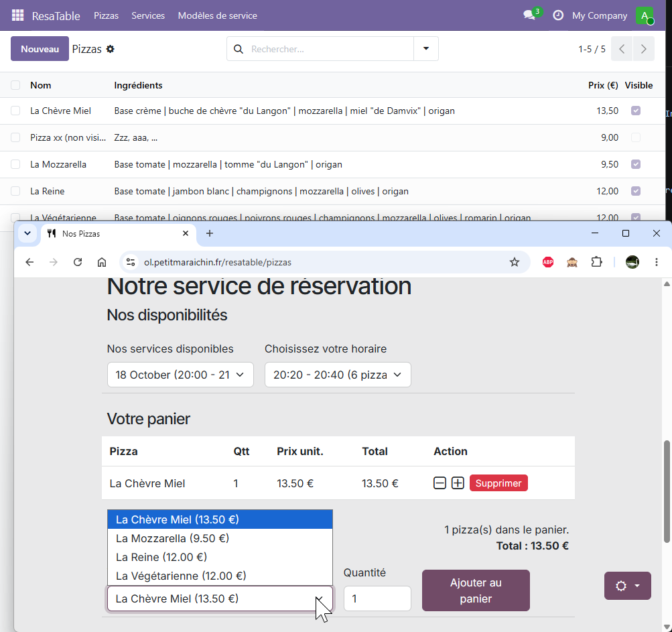Image resolution: width=672 pixels, height=632 pixels.
Task: Choose La Végétarienne (12.00 €) option
Action: point(220,576)
